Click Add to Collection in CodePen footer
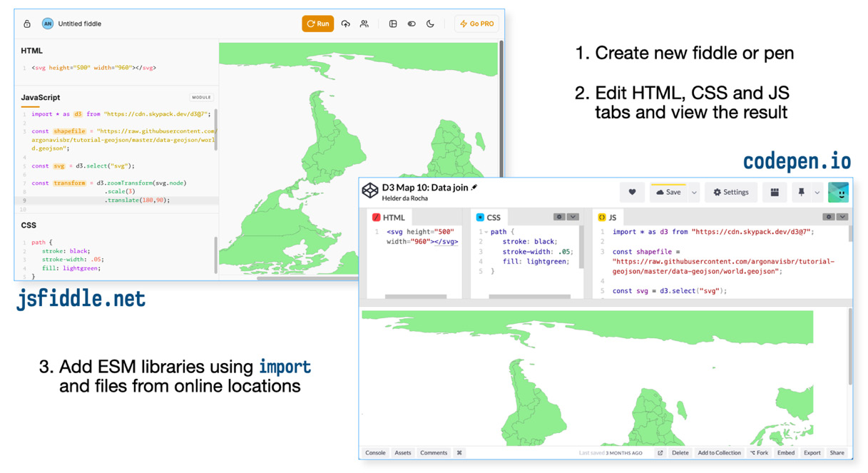 point(719,453)
